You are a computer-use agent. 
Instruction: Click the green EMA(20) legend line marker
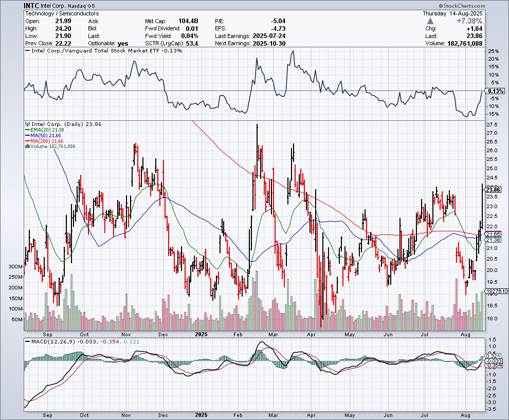pos(28,130)
